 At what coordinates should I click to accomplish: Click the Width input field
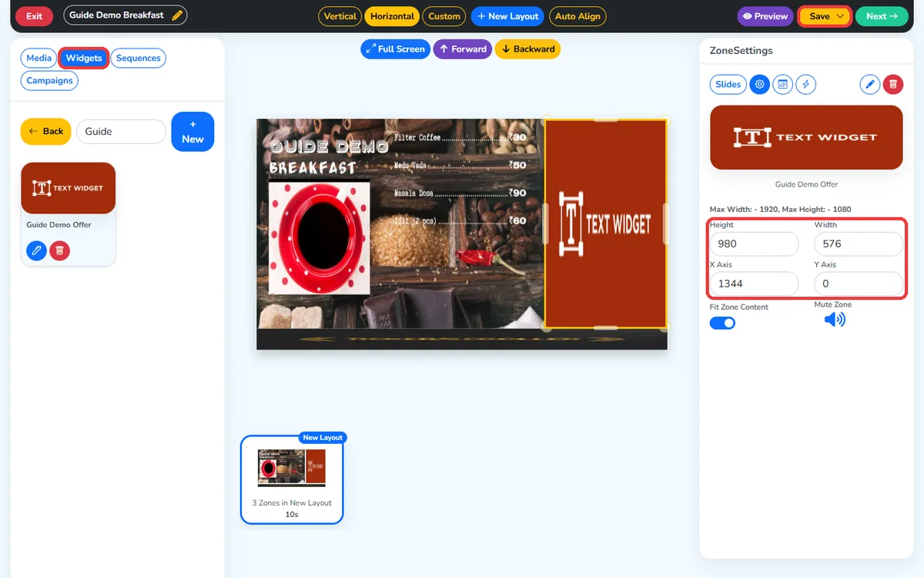(859, 244)
